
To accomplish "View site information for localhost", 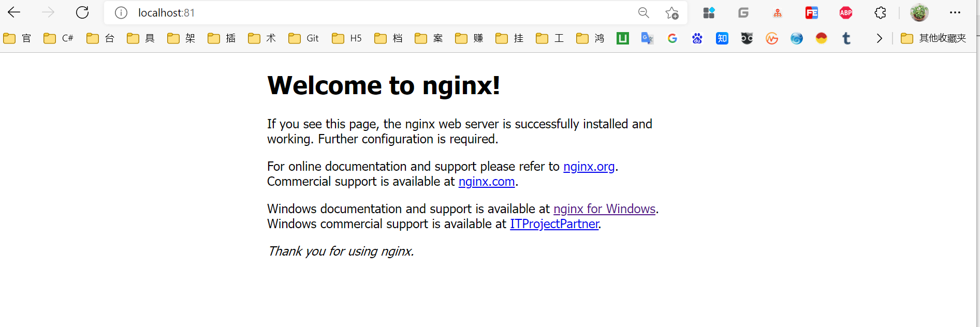I will pos(121,12).
